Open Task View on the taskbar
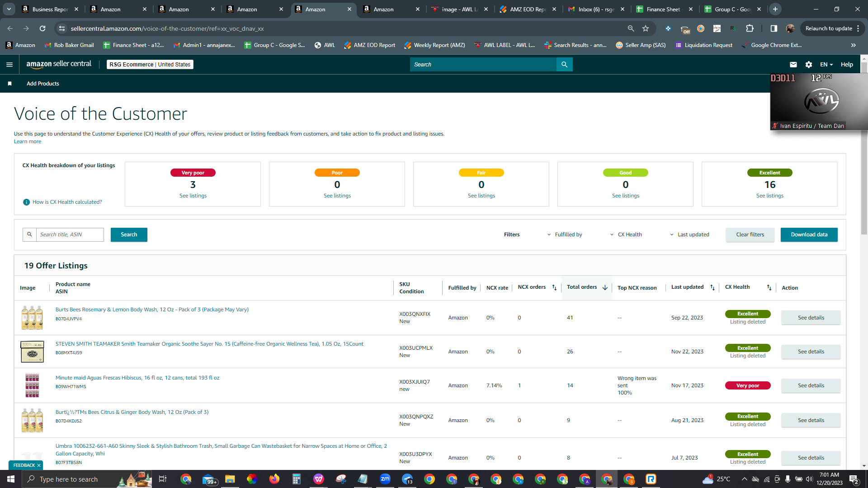This screenshot has height=488, width=868. click(x=163, y=479)
